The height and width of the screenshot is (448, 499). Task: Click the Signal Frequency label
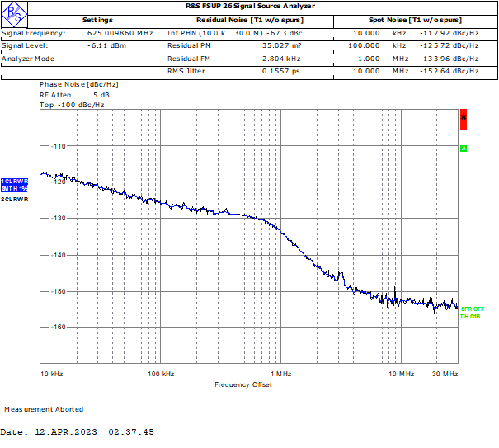[34, 33]
